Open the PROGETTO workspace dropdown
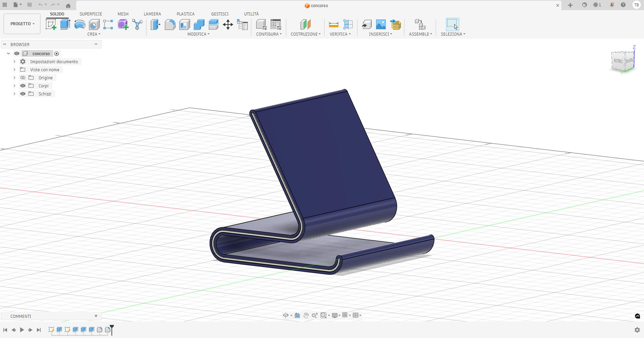The width and height of the screenshot is (644, 338). point(22,24)
